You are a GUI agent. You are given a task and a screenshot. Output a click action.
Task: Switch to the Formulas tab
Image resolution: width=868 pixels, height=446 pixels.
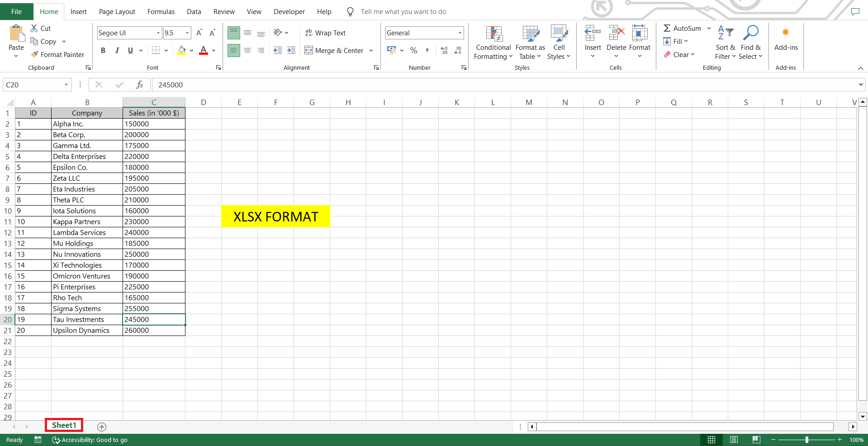click(x=161, y=11)
